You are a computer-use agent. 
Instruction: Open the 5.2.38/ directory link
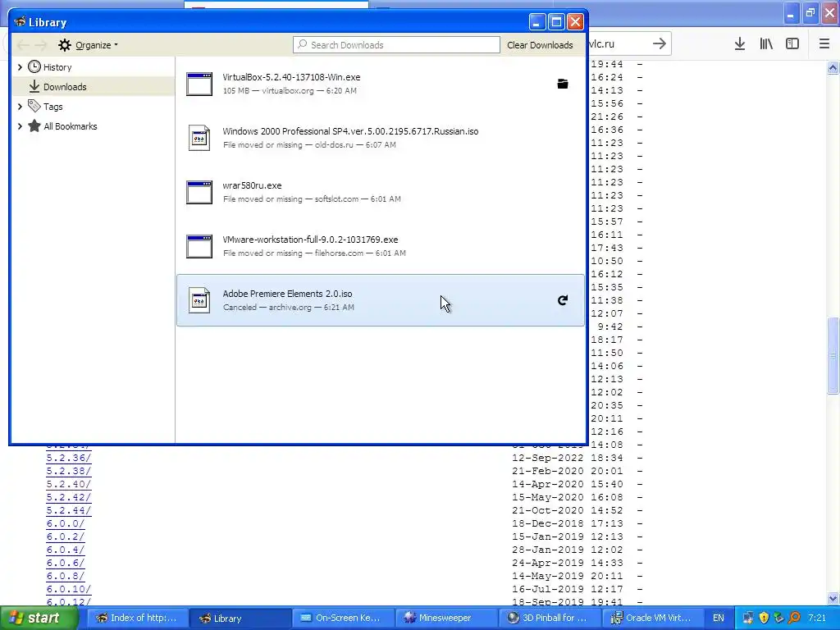pyautogui.click(x=69, y=471)
